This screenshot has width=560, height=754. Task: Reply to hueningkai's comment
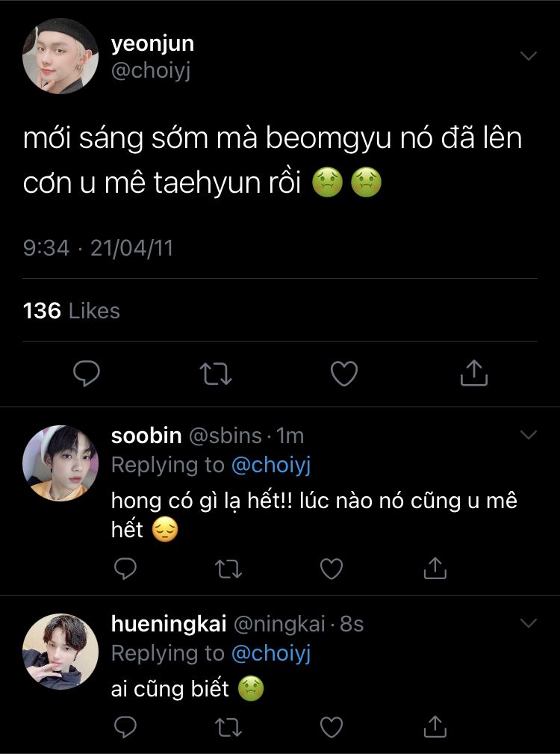point(125,726)
